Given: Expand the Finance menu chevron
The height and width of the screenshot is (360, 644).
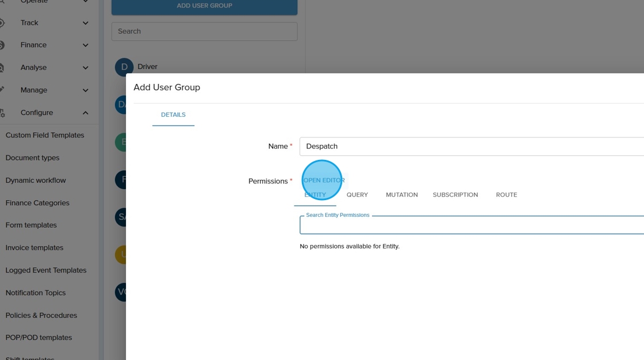Looking at the screenshot, I should (x=86, y=45).
